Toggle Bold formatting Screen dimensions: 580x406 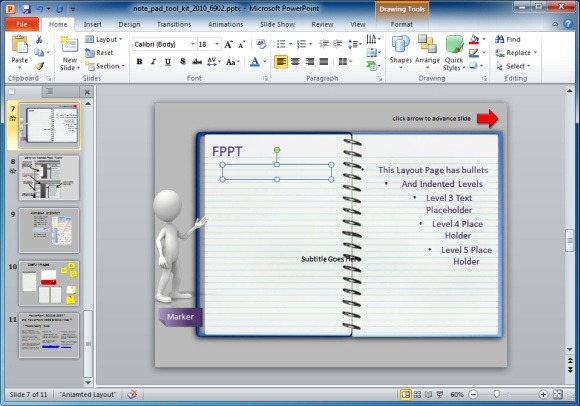coord(139,62)
